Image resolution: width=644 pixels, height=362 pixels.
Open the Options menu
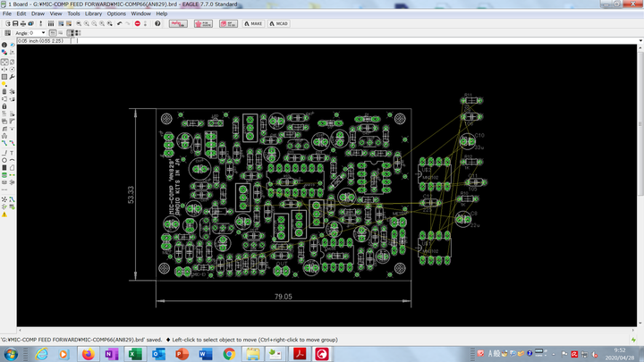point(116,14)
